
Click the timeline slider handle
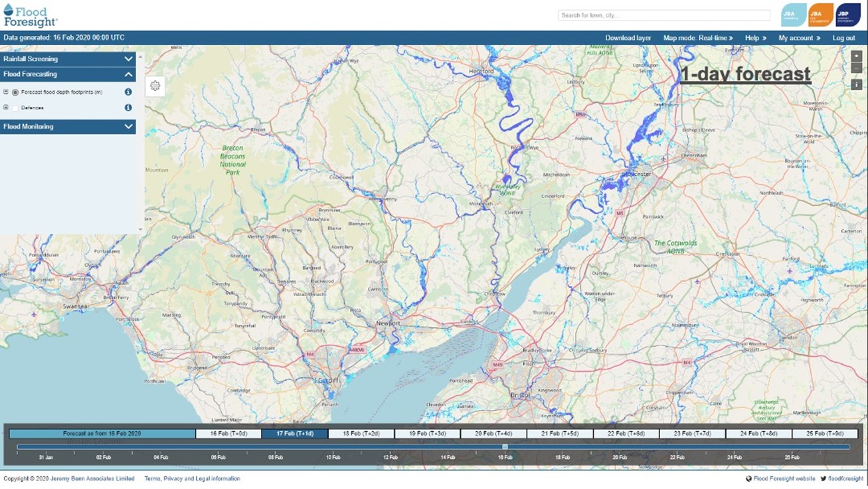click(x=505, y=447)
